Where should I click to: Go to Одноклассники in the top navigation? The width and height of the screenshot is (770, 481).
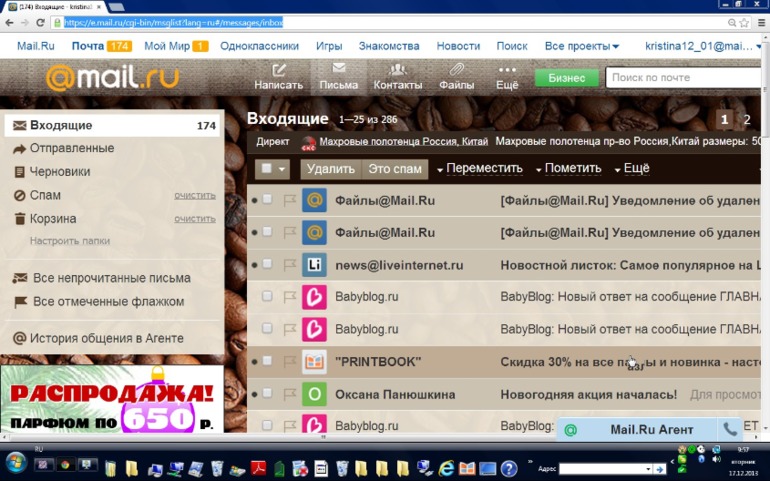pyautogui.click(x=259, y=46)
